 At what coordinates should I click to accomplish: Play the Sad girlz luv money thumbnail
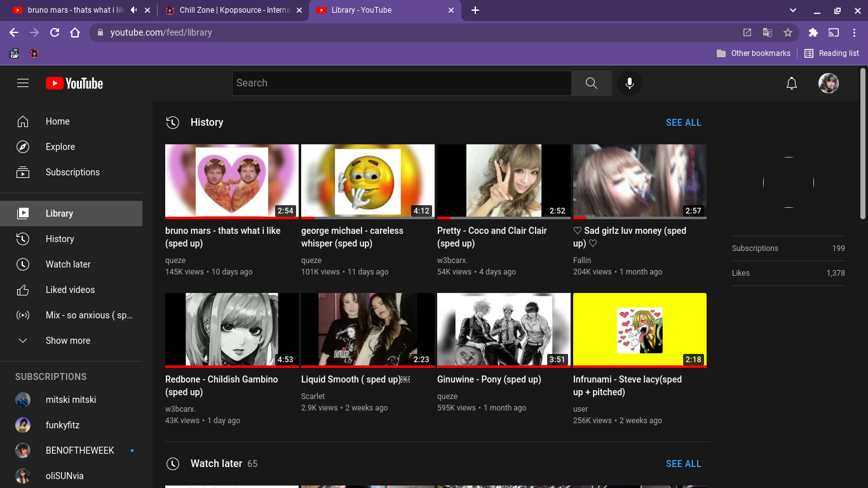pos(640,181)
